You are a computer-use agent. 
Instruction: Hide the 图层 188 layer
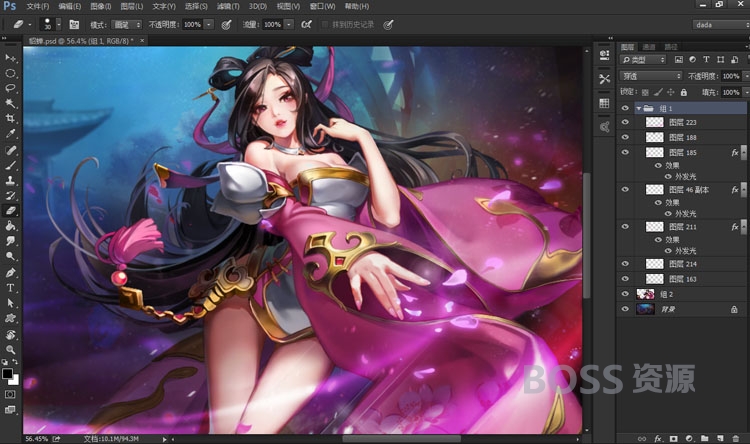pos(625,137)
